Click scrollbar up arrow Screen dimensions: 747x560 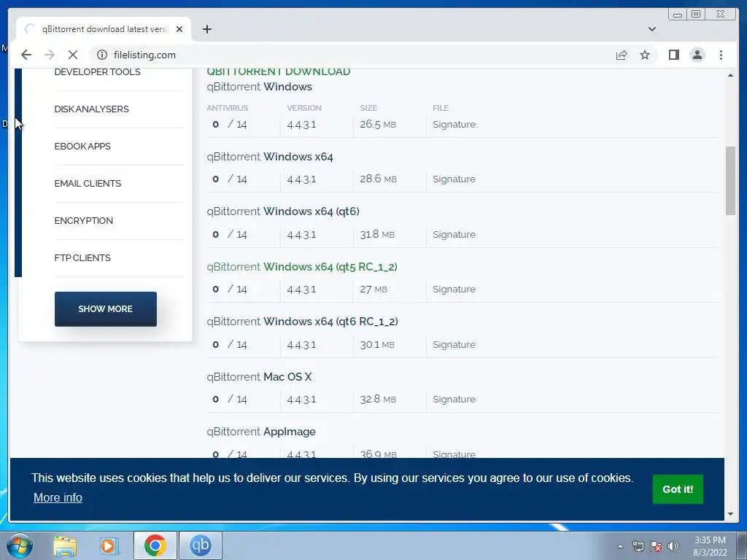click(x=730, y=75)
